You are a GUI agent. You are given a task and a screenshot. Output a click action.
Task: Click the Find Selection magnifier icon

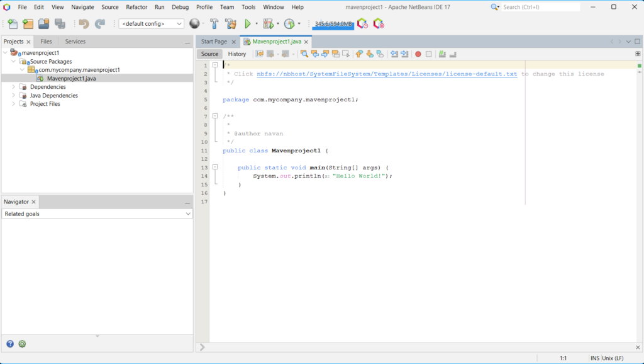pos(304,54)
